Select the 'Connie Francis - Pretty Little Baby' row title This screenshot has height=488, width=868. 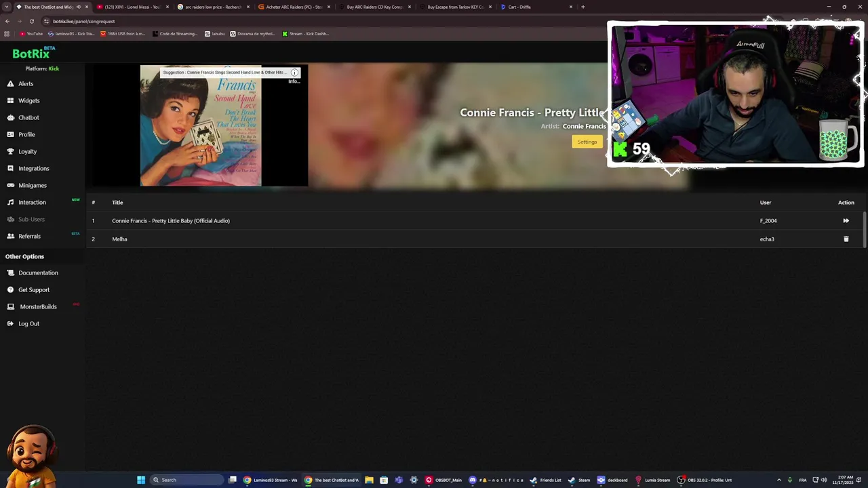[171, 220]
